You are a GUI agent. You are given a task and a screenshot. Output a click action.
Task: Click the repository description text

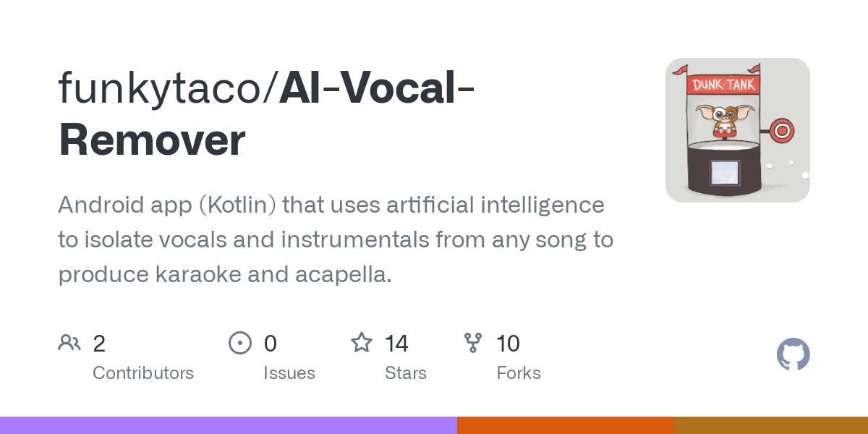[336, 239]
